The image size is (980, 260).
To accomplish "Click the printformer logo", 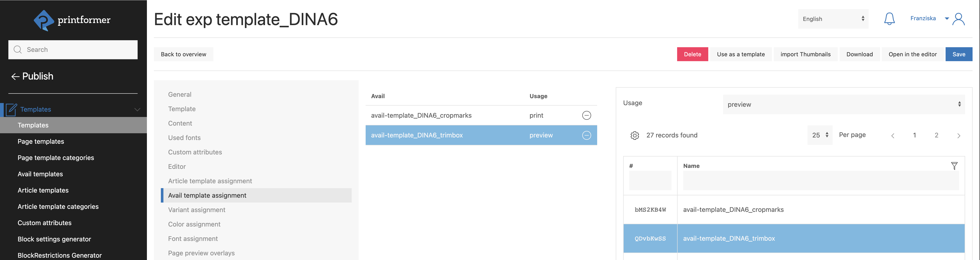I will coord(72,20).
